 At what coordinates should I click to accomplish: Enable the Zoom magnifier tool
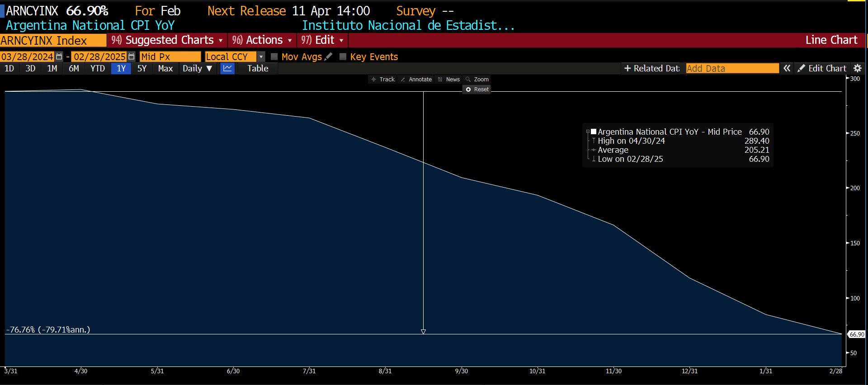point(477,80)
